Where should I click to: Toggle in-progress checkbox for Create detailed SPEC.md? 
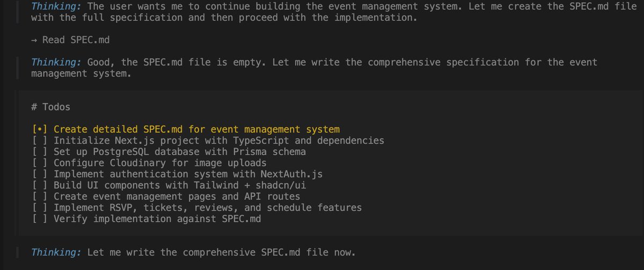point(40,129)
